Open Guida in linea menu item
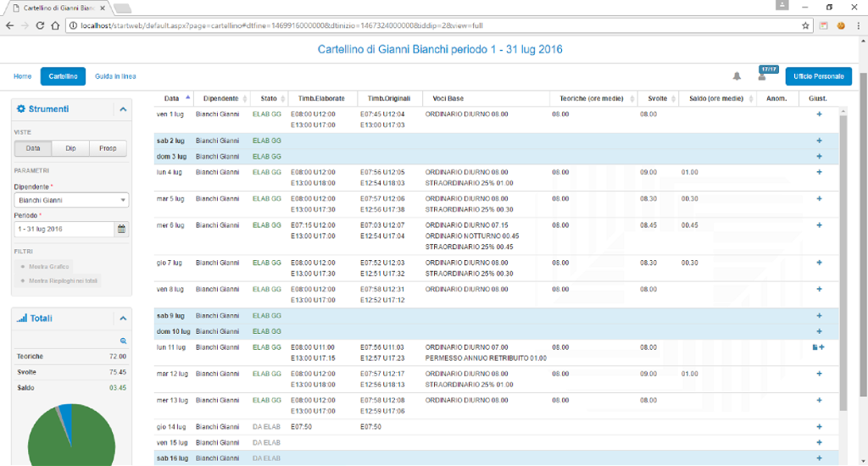 115,76
